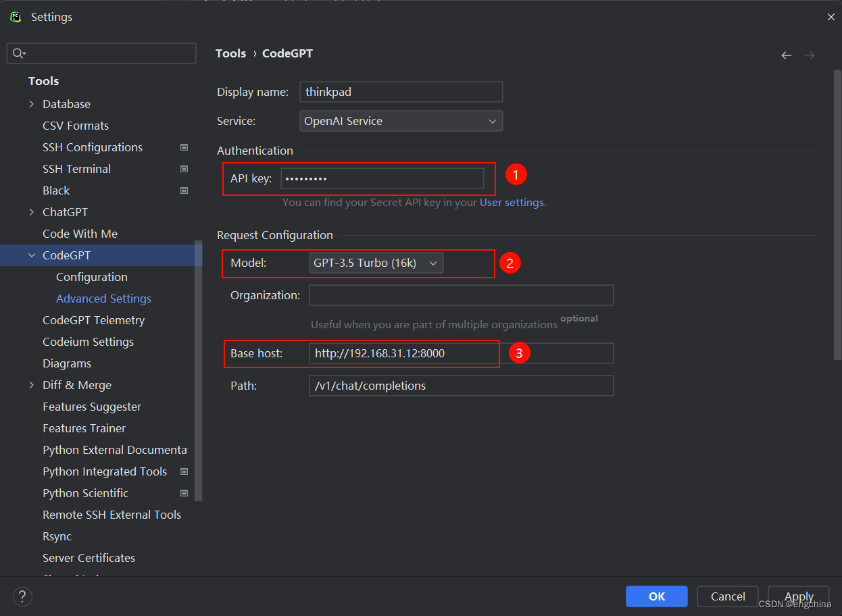Click the PyCharm icon in the title bar

point(16,17)
